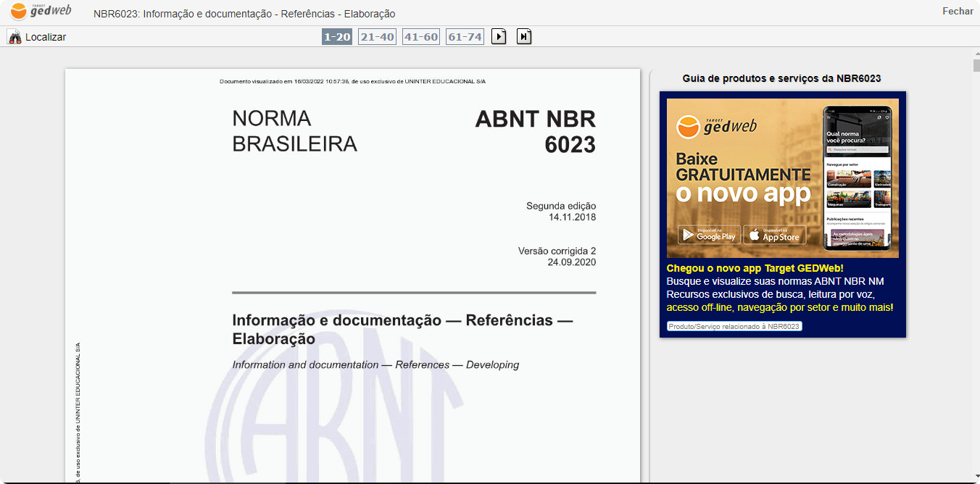980x484 pixels.
Task: Click the Localizar binoculars icon
Action: coord(14,37)
